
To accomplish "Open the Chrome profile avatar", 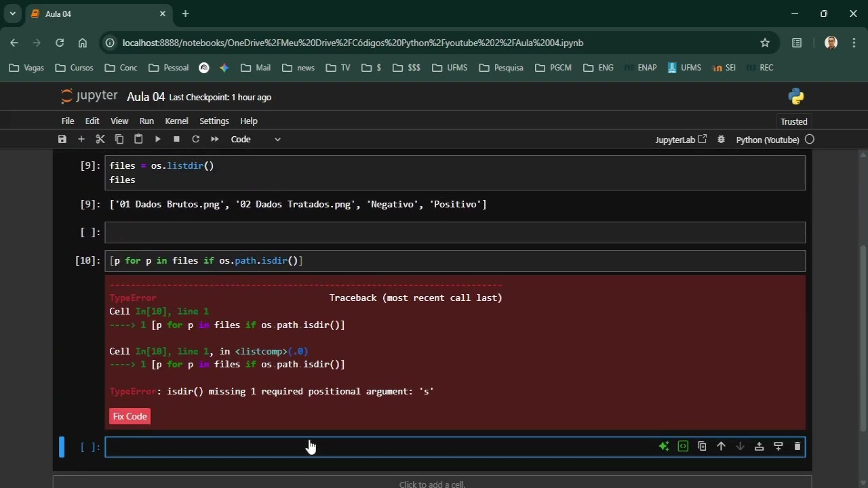I will 831,43.
